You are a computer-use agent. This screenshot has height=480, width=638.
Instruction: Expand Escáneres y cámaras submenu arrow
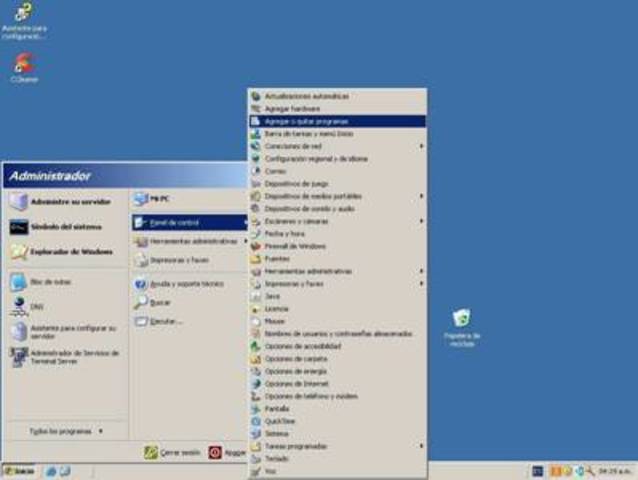click(x=422, y=221)
